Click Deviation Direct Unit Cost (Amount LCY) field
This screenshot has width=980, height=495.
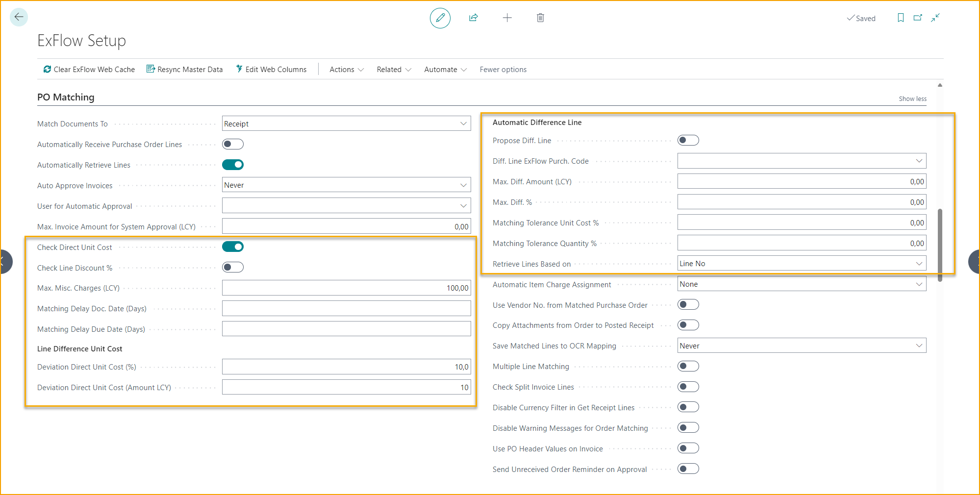pyautogui.click(x=346, y=387)
